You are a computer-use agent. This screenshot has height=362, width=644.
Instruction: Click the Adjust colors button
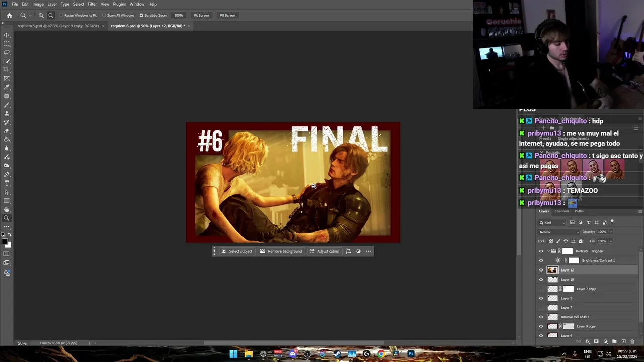[x=324, y=251]
